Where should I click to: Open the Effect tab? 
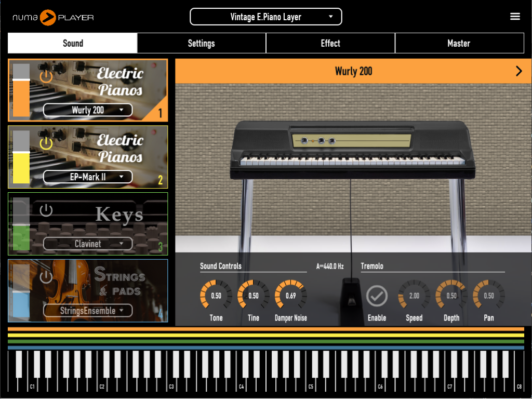(330, 43)
